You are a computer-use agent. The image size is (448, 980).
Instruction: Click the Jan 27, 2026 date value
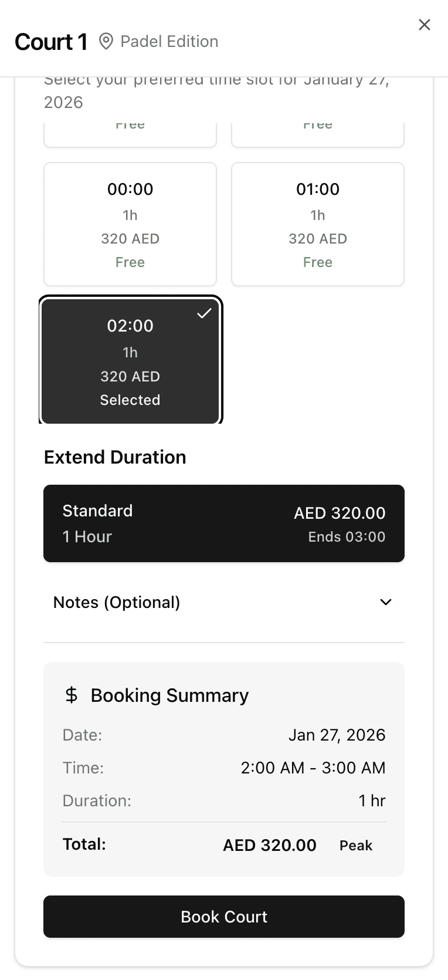click(337, 735)
